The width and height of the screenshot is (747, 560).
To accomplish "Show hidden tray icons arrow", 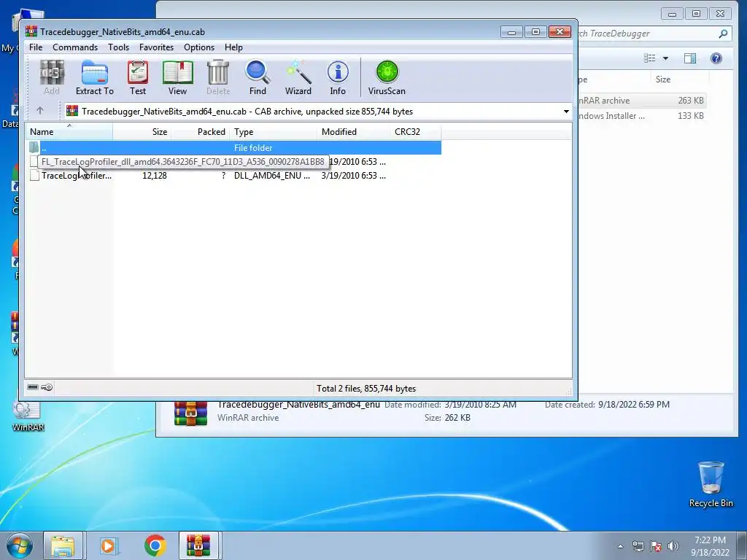I will point(620,546).
